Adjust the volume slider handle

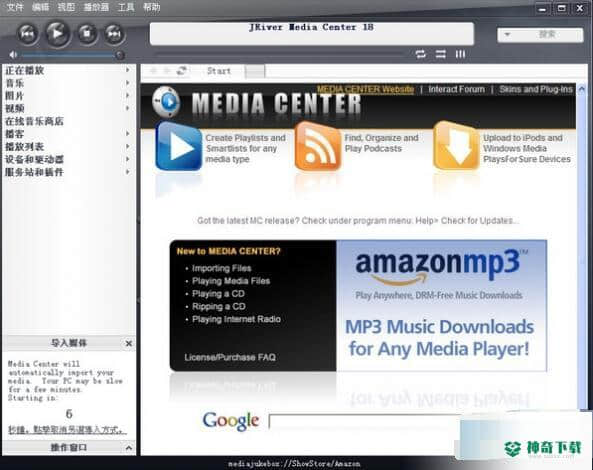[x=120, y=55]
